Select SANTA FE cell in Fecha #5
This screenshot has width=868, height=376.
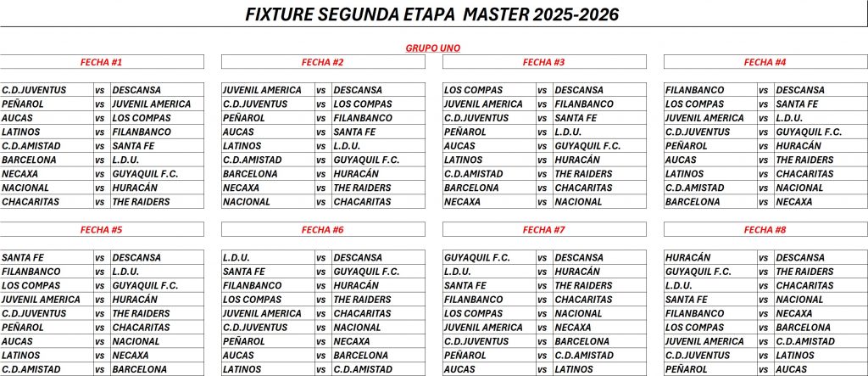(x=47, y=258)
